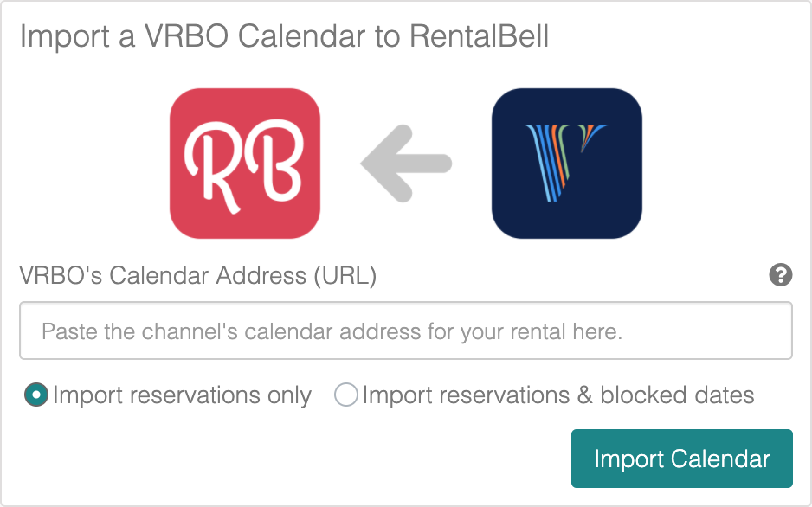Click the gray left-pointing arrow icon
The height and width of the screenshot is (507, 812).
[x=406, y=164]
